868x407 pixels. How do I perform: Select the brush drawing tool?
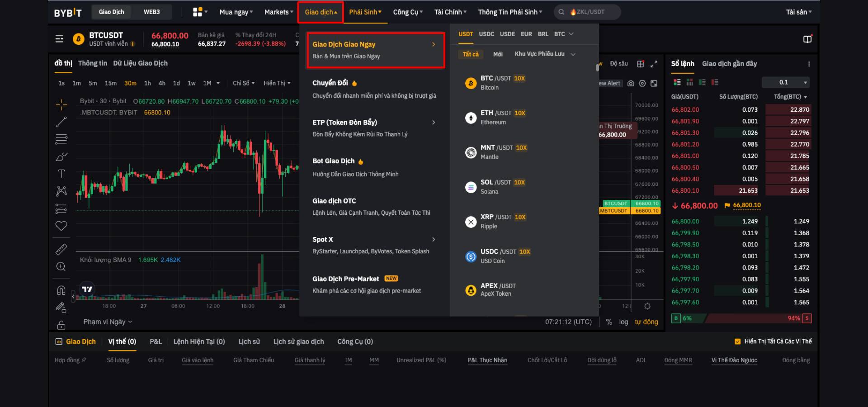tap(61, 156)
